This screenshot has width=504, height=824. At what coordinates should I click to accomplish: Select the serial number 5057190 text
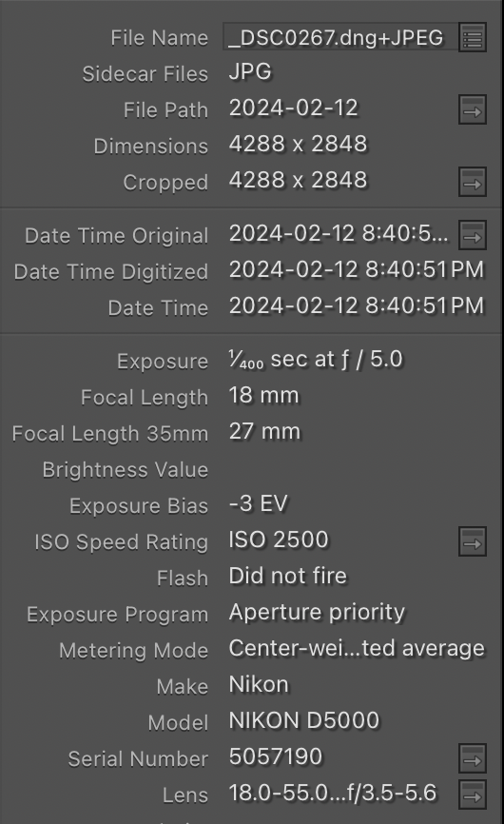tap(276, 756)
